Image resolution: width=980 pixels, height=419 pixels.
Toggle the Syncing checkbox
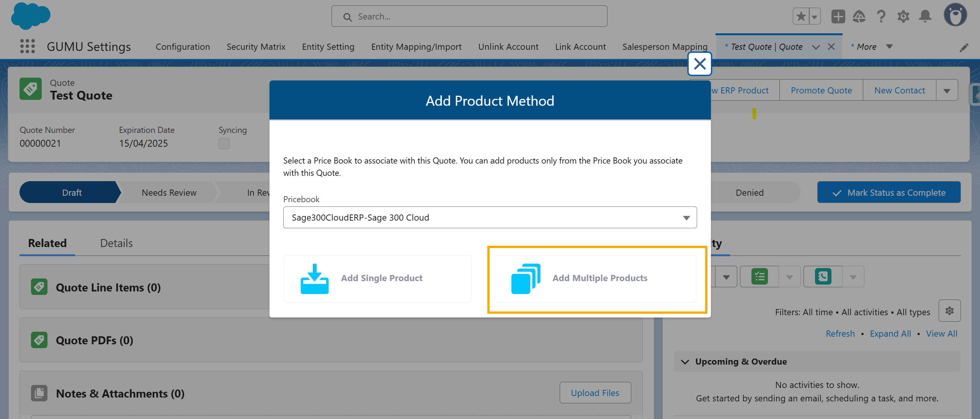click(x=224, y=144)
